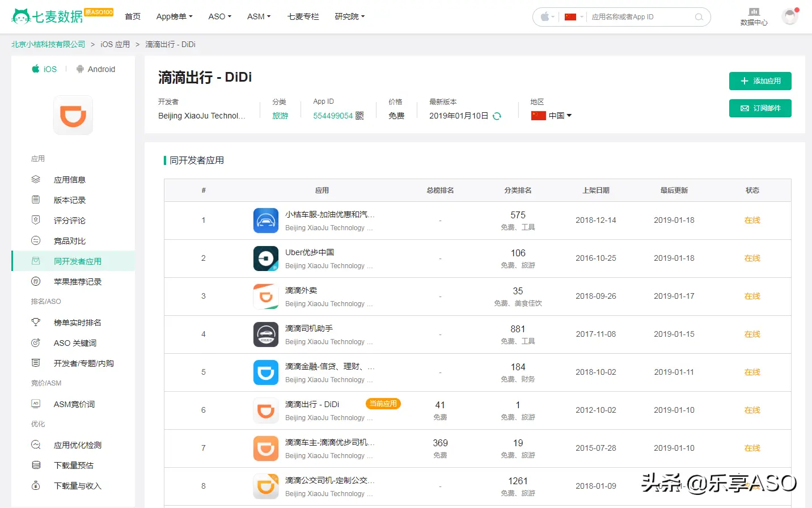Viewport: 812px width, 508px height.
Task: Click the refresh icon next to 最新版本 date
Action: [497, 116]
